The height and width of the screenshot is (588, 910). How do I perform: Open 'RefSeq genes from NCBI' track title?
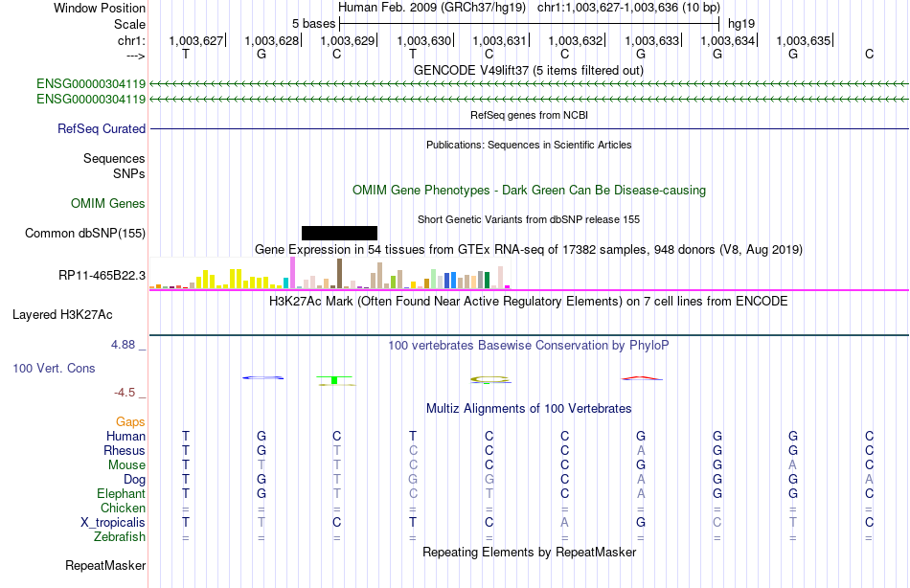point(529,115)
